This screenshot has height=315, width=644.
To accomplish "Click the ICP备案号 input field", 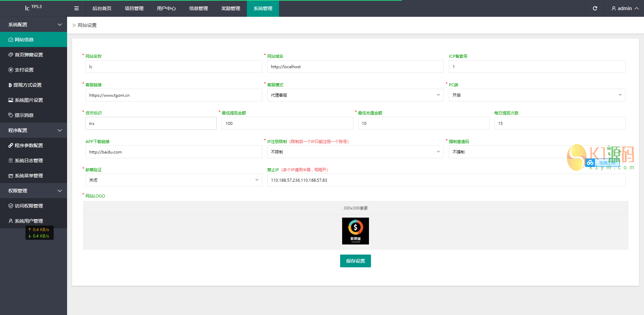I will coord(537,66).
